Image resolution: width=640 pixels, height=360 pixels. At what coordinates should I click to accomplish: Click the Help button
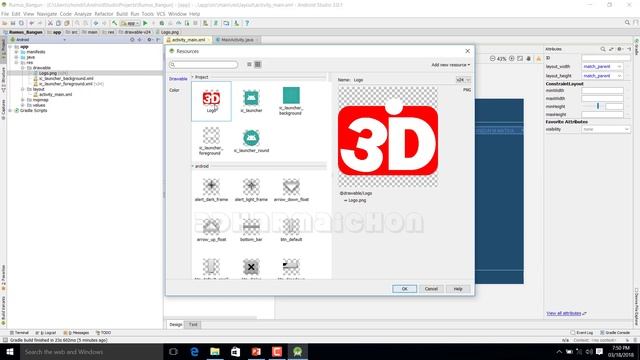tap(458, 289)
